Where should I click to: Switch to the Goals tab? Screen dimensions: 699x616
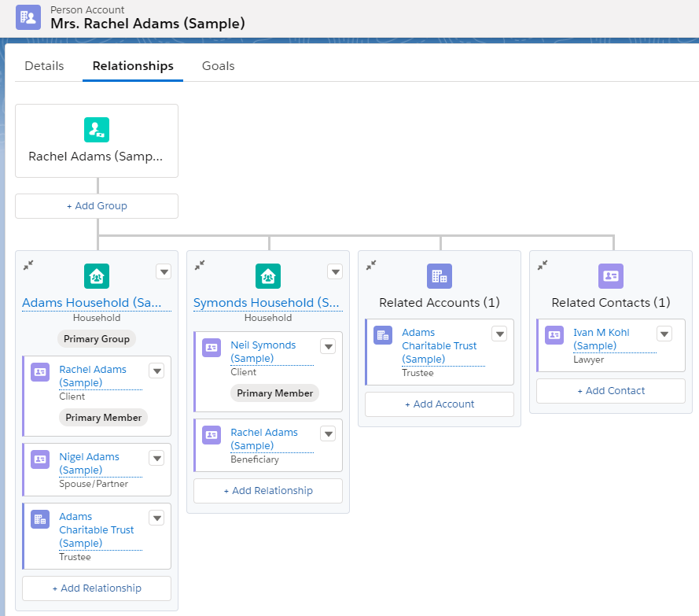218,66
